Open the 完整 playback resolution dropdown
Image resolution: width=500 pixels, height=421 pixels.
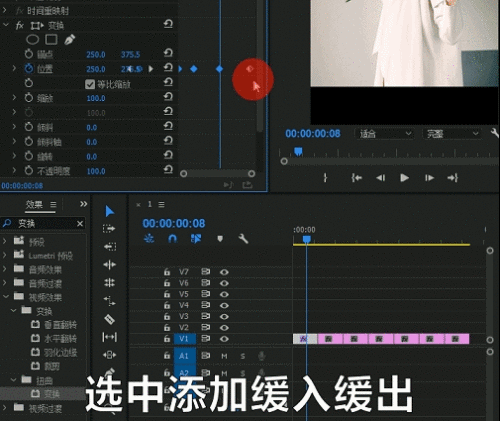click(452, 134)
